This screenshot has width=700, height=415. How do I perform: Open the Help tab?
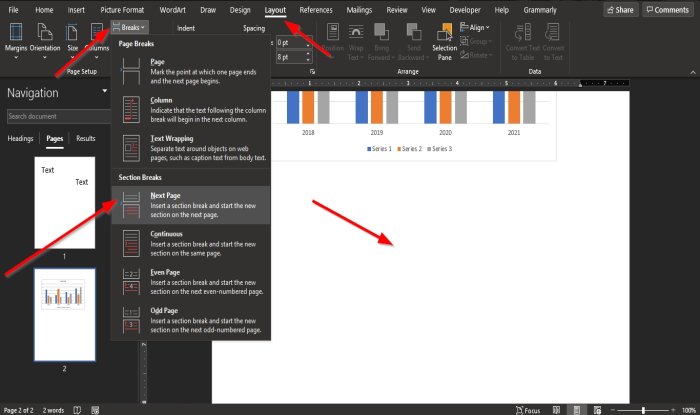pyautogui.click(x=502, y=10)
